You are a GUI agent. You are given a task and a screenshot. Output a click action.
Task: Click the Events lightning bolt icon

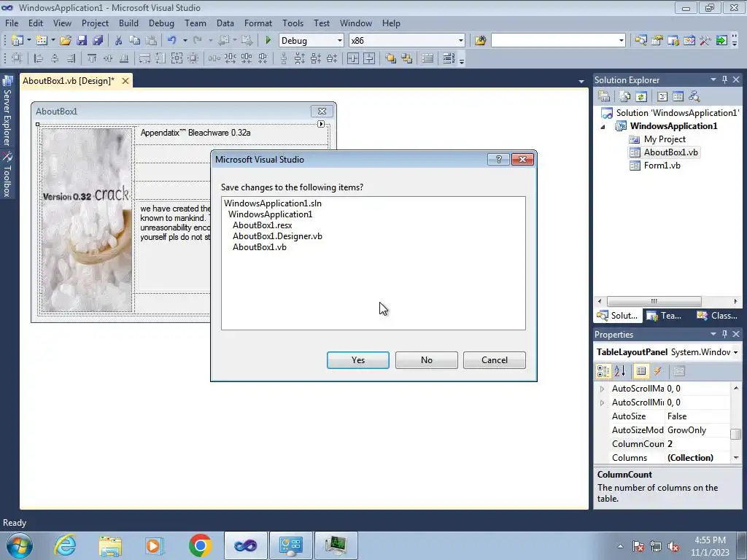[x=658, y=371]
